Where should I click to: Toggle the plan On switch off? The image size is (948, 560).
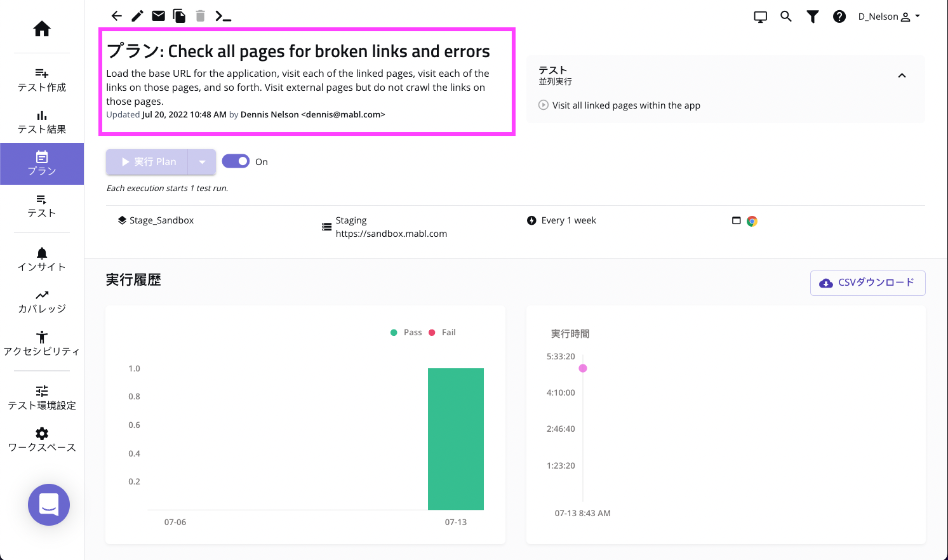(236, 161)
